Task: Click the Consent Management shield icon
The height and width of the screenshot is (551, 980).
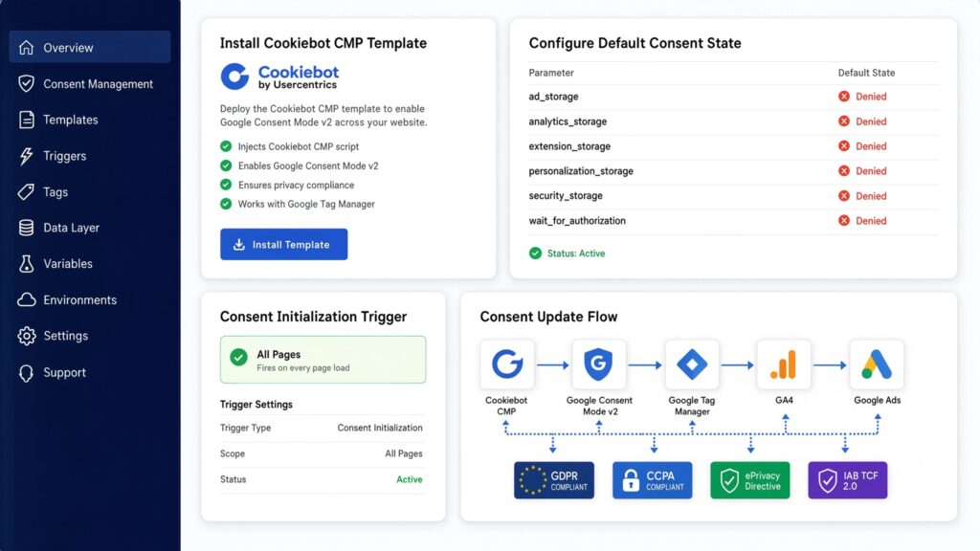Action: tap(26, 84)
